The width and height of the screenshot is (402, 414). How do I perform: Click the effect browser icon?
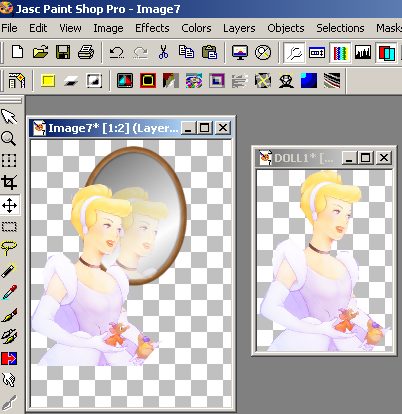(x=17, y=80)
